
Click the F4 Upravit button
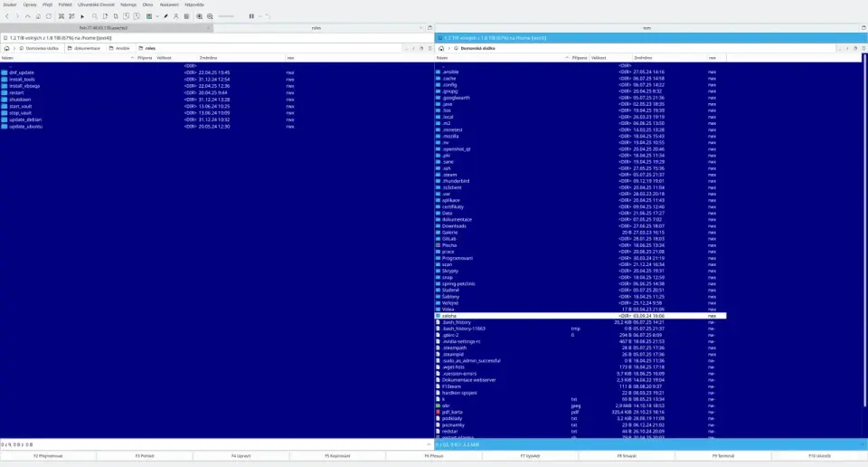[241, 456]
